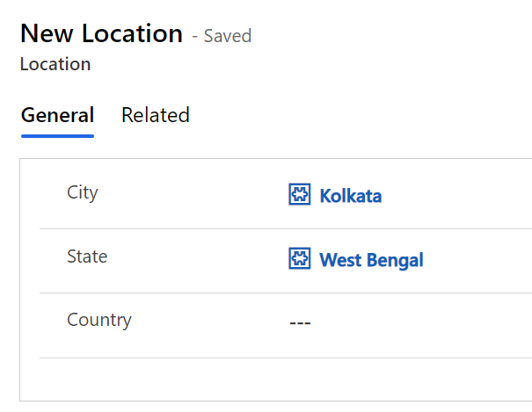Click the empty Country field value
This screenshot has height=412, width=532.
click(300, 323)
